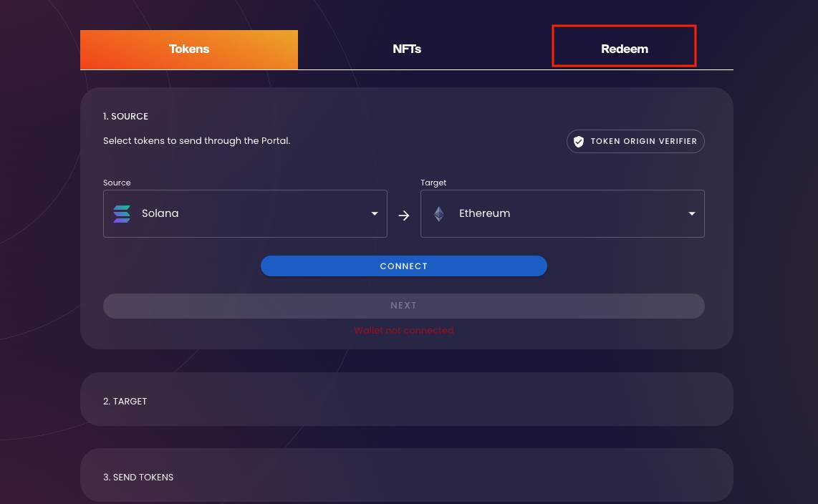Select the Tokens tab
Viewport: 818px width, 504px height.
[x=189, y=49]
